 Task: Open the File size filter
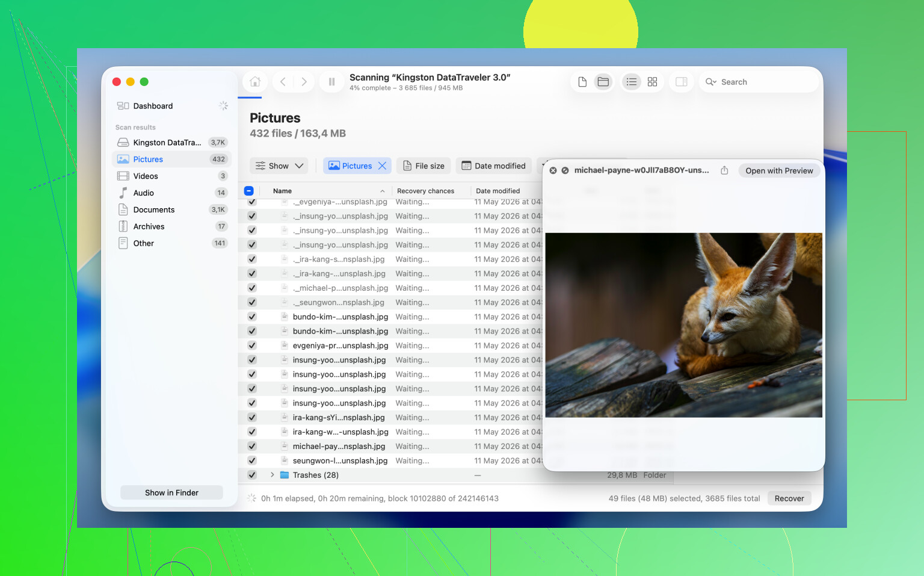(423, 166)
